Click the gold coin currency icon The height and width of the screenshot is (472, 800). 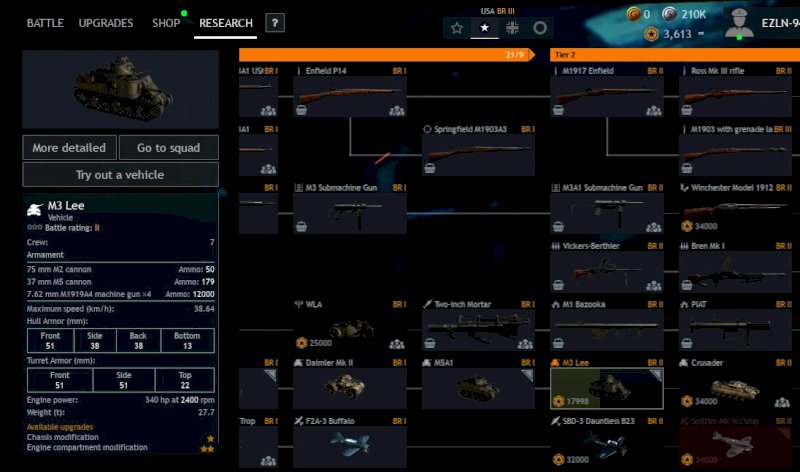tap(633, 14)
